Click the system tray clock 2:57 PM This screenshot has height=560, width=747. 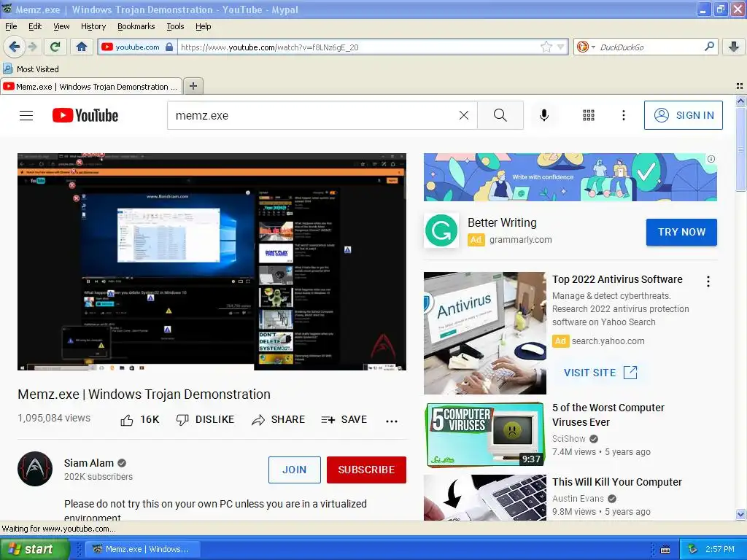[x=719, y=549]
